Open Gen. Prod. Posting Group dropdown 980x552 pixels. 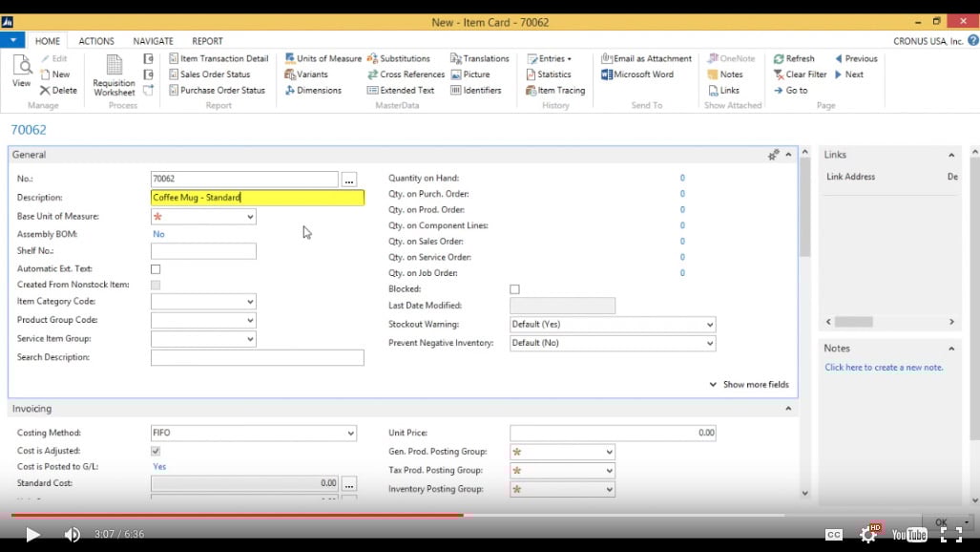(609, 452)
